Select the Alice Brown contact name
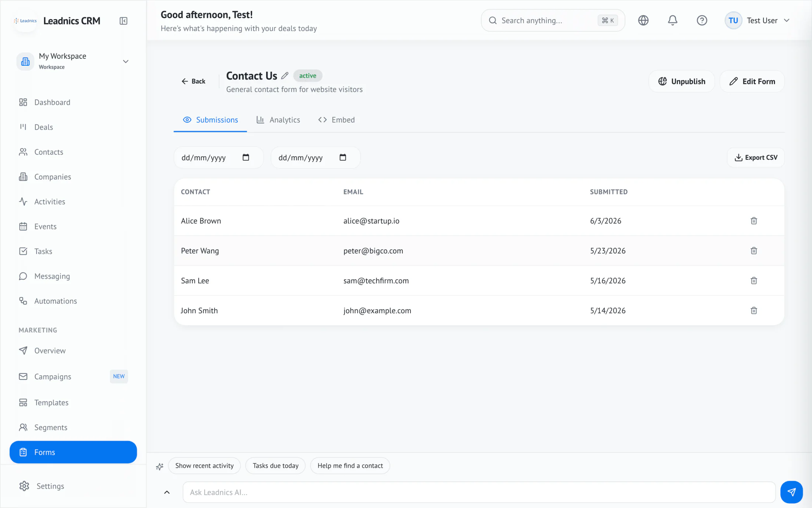 (x=201, y=221)
